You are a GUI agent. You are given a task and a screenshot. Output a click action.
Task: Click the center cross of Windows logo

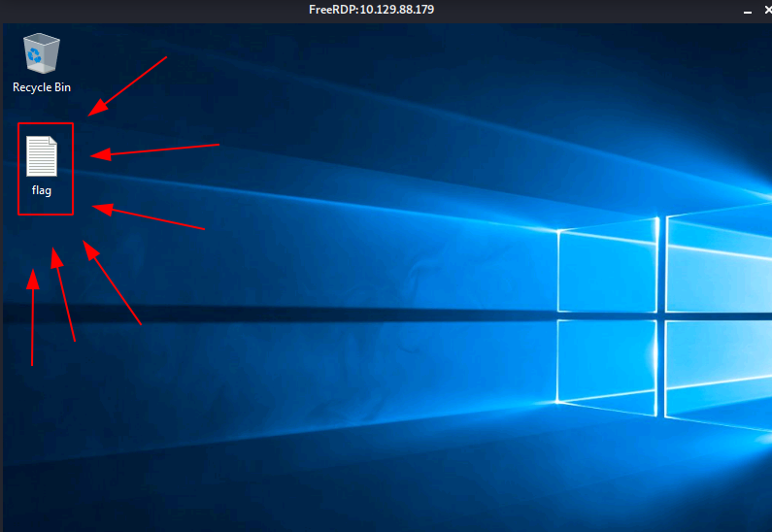point(660,315)
